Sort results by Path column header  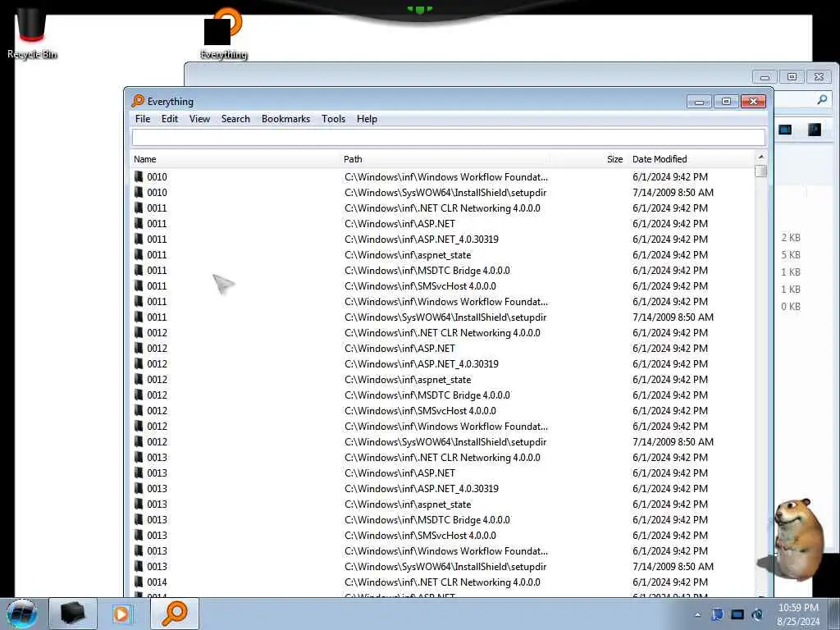[445, 159]
